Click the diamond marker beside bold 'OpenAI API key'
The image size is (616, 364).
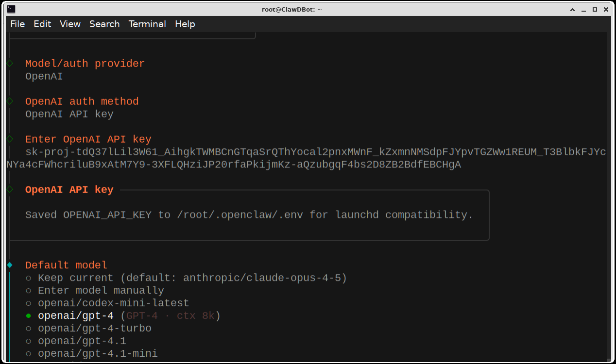point(10,190)
